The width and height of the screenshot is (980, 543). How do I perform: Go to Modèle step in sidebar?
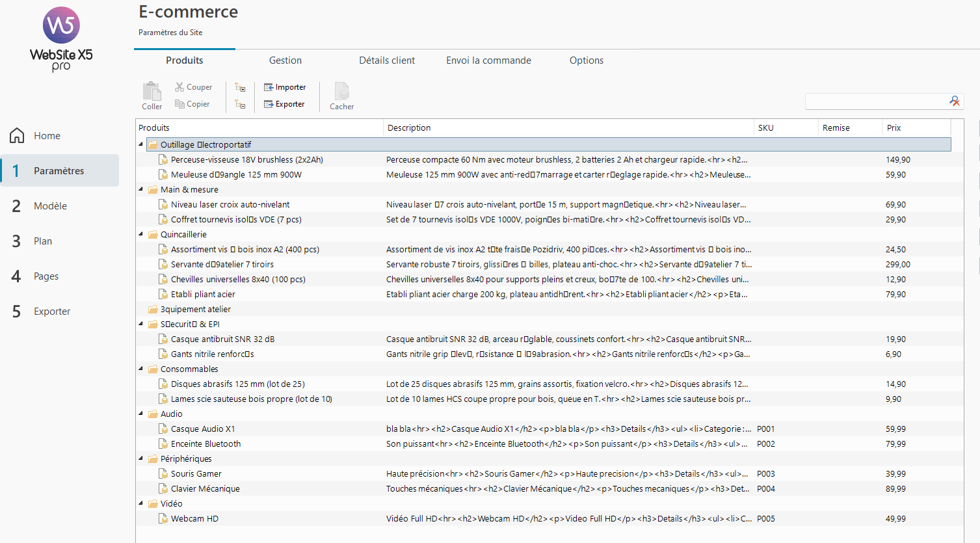[x=50, y=206]
